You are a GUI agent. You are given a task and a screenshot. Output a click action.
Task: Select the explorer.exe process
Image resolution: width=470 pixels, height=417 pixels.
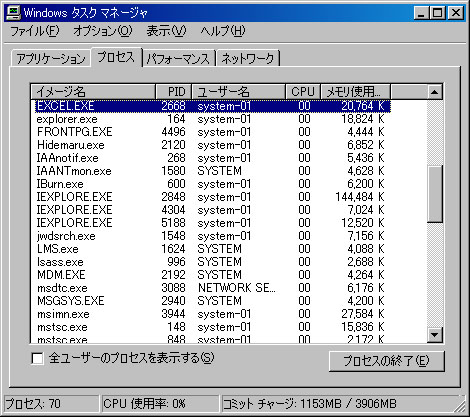pos(213,119)
